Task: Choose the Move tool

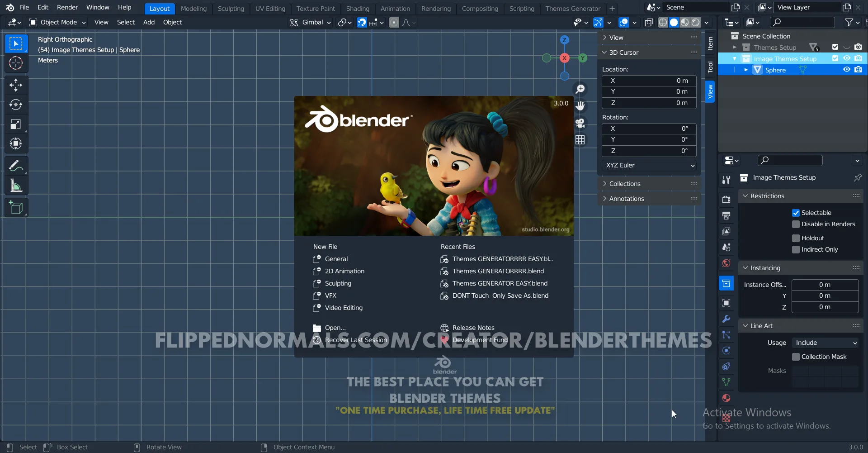Action: click(16, 85)
